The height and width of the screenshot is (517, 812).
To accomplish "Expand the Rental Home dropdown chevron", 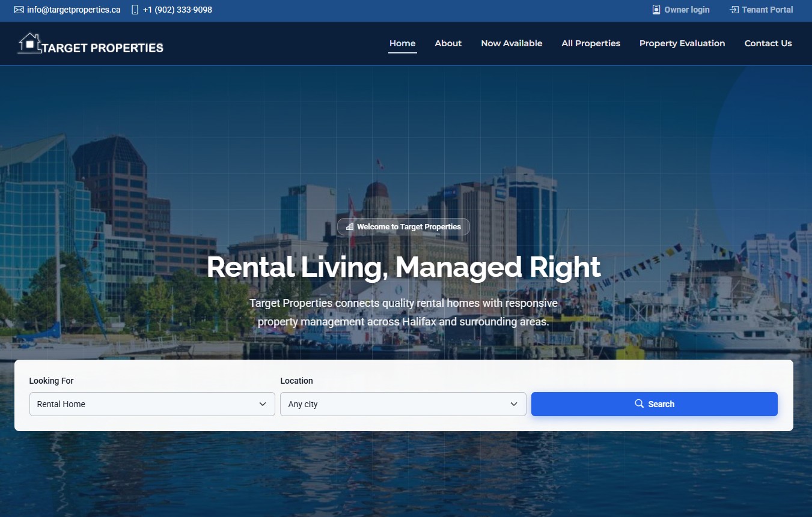I will (263, 404).
